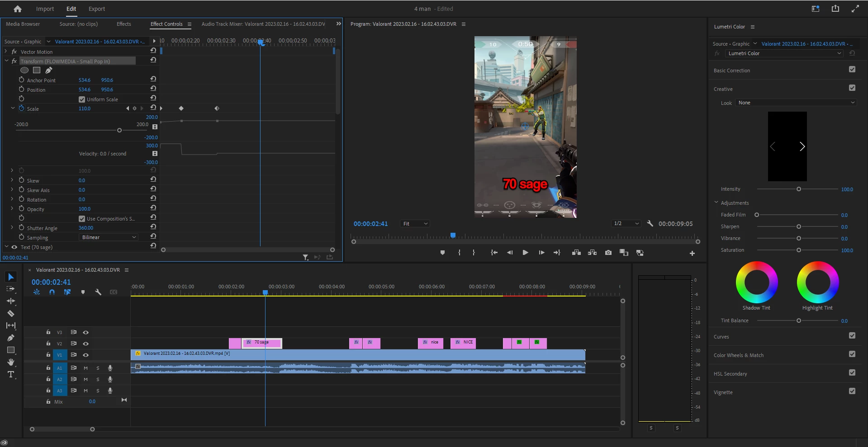
Task: Open the Color Wheels & Match section
Action: (x=738, y=355)
